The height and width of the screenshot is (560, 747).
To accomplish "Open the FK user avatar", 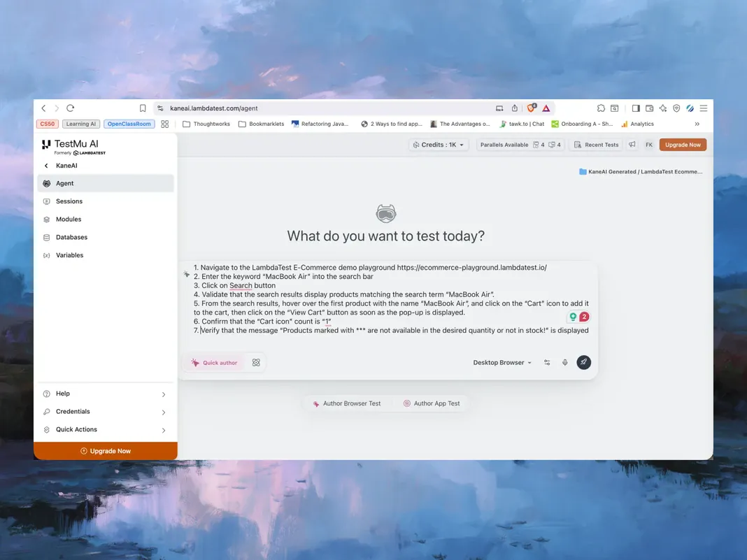I will click(x=649, y=145).
